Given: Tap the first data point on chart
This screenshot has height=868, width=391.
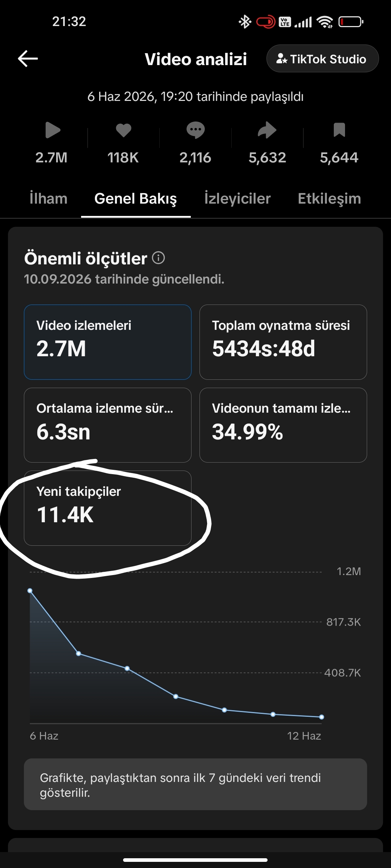Looking at the screenshot, I should (30, 591).
